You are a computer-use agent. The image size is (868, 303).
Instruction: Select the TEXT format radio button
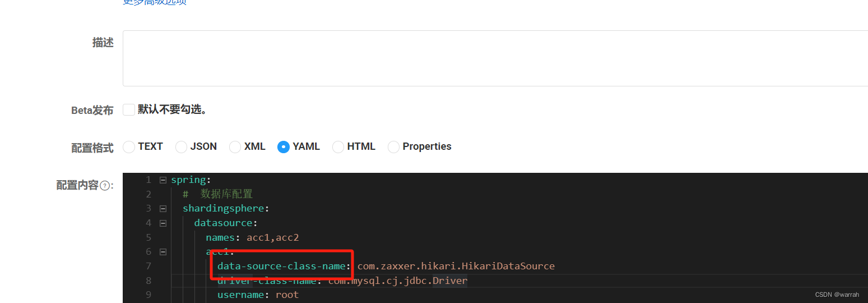[x=129, y=146]
